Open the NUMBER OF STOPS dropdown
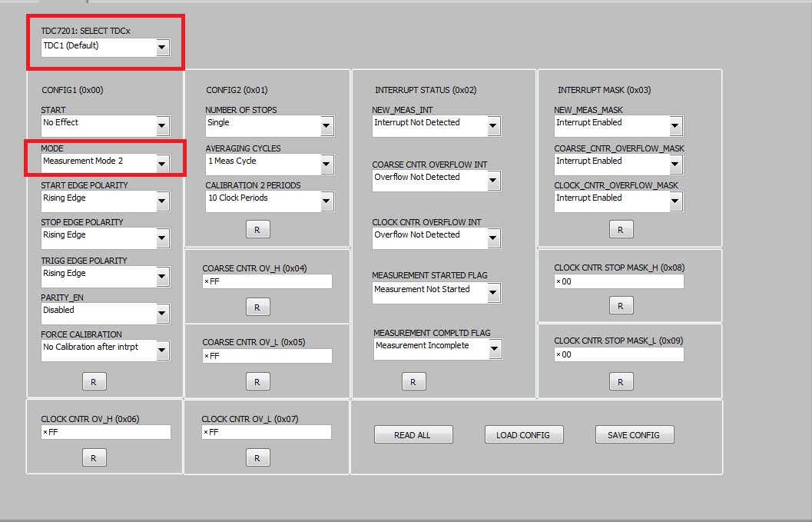Viewport: 812px width, 522px height. click(x=326, y=126)
